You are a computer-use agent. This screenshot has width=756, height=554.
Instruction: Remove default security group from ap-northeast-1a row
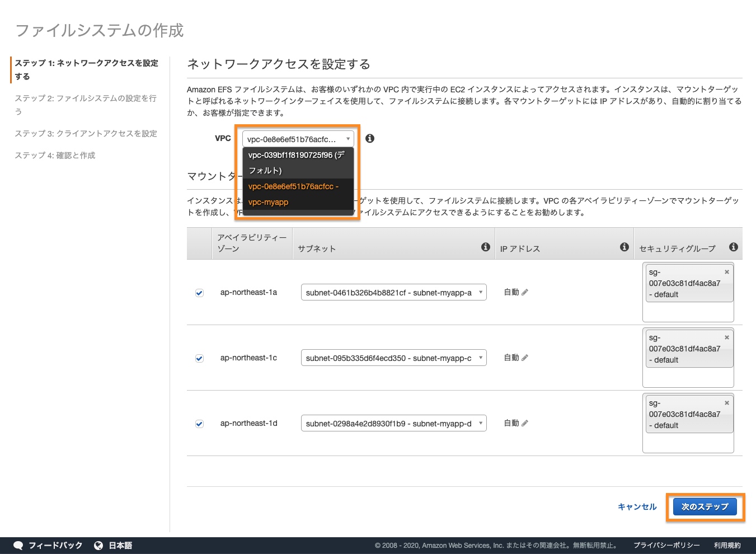pos(727,272)
